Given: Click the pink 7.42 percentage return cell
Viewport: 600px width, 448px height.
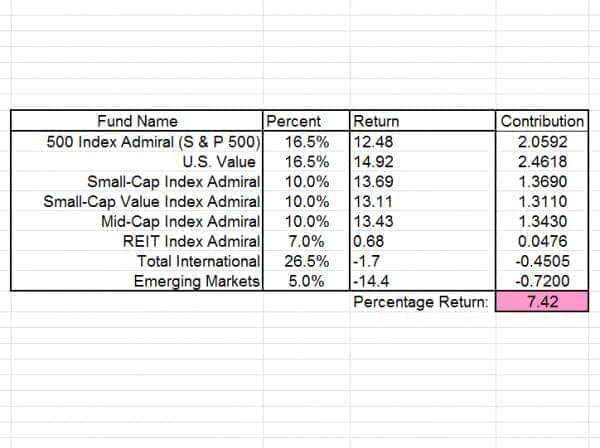Looking at the screenshot, I should (x=541, y=302).
